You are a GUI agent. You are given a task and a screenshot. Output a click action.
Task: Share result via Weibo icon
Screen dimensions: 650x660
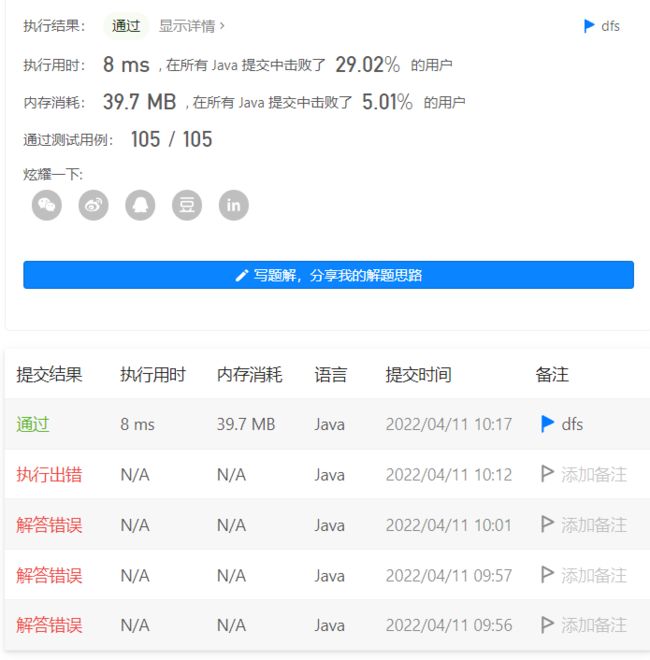pyautogui.click(x=93, y=205)
